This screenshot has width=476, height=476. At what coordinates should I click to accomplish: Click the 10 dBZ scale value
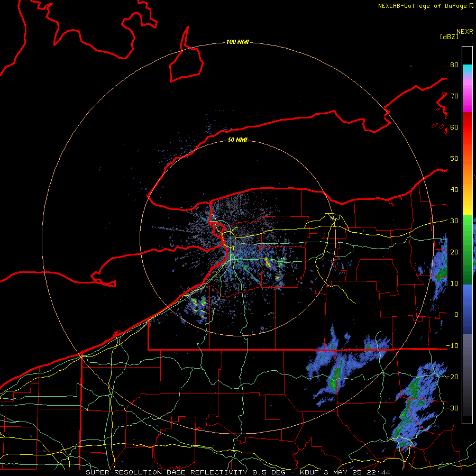coord(454,283)
